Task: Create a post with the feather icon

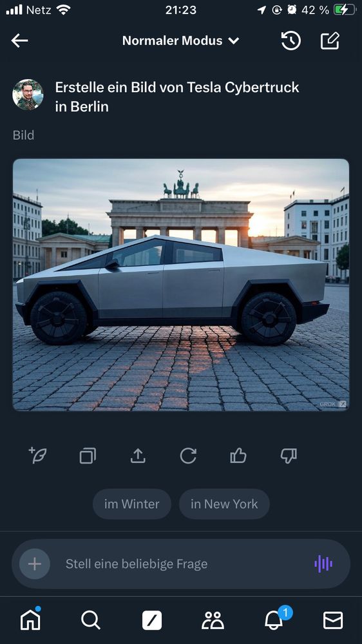Action: 37,455
